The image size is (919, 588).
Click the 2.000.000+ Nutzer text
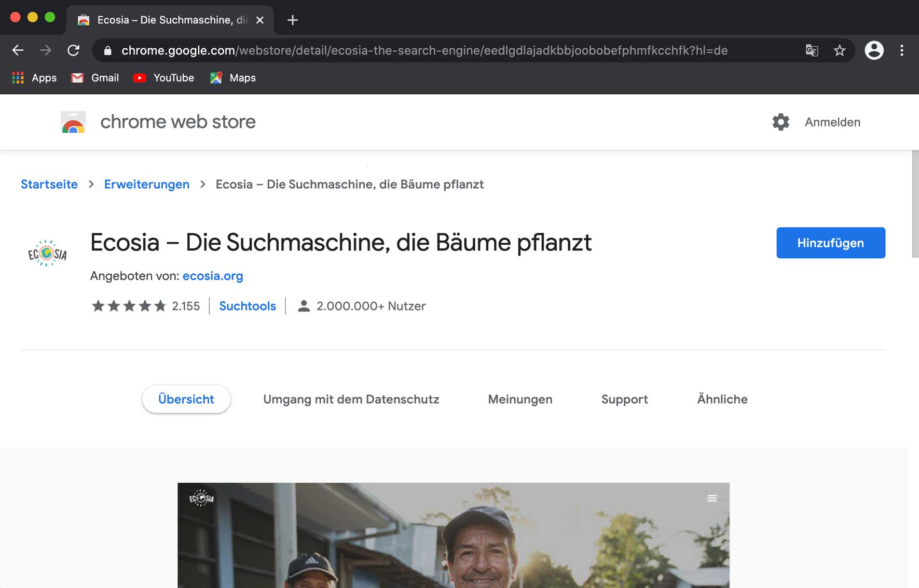(x=371, y=306)
